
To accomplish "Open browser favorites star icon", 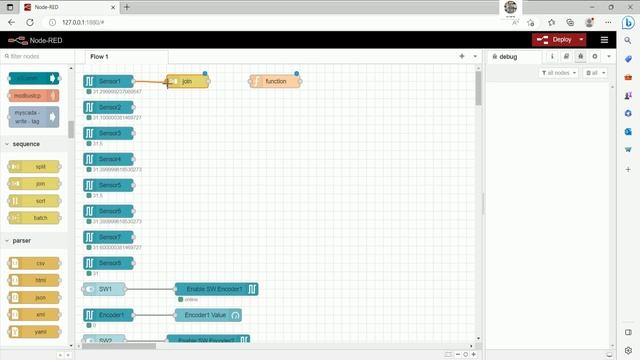I will [552, 22].
